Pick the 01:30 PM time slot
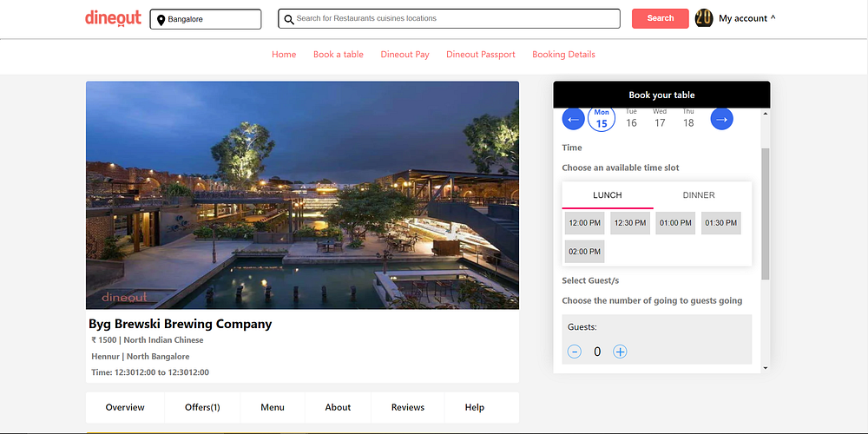Viewport: 868px width, 434px height. point(720,223)
